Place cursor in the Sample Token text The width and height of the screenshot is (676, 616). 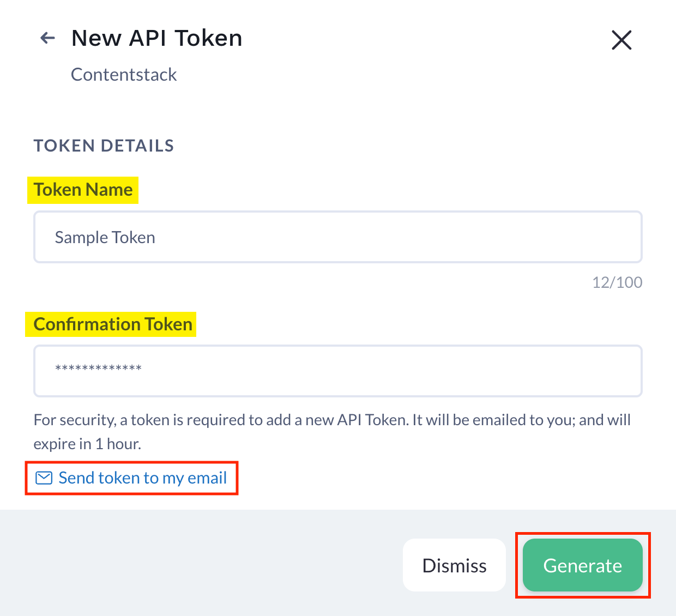click(x=105, y=238)
